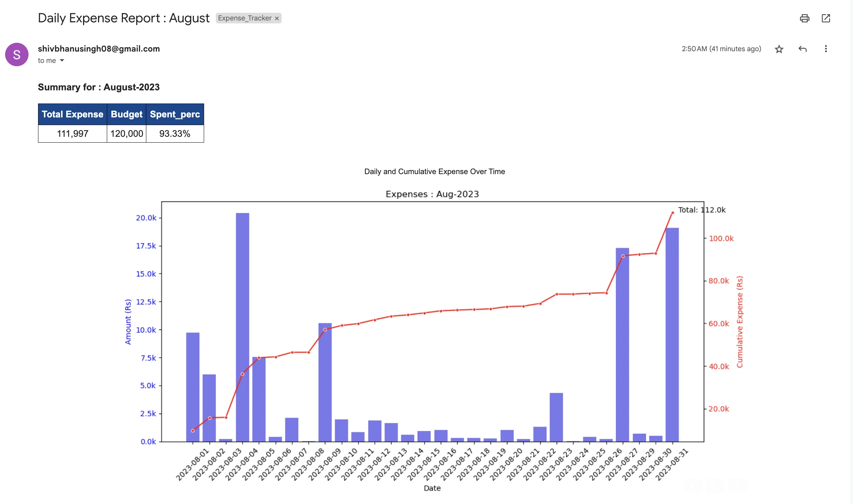This screenshot has width=853, height=504.
Task: Expand the 'to me' recipient details
Action: point(50,60)
